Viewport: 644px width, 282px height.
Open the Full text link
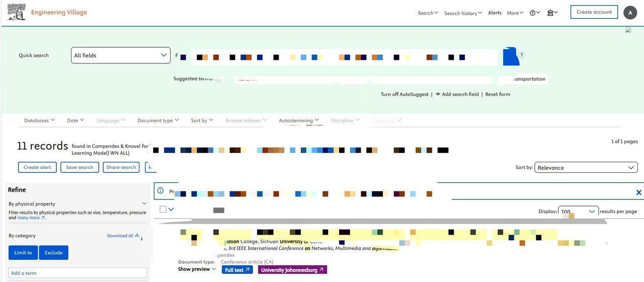point(237,270)
